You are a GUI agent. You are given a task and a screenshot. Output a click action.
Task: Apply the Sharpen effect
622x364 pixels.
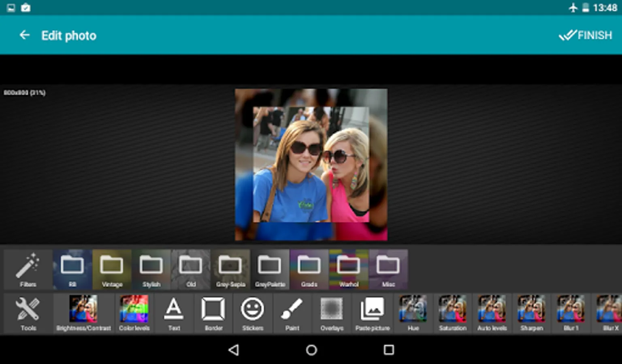tap(531, 313)
